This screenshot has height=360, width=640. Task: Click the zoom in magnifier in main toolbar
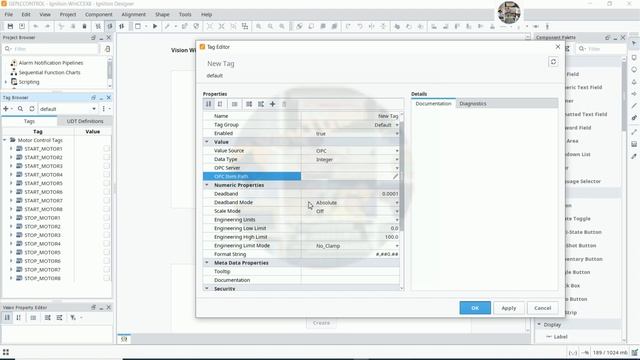point(258,27)
